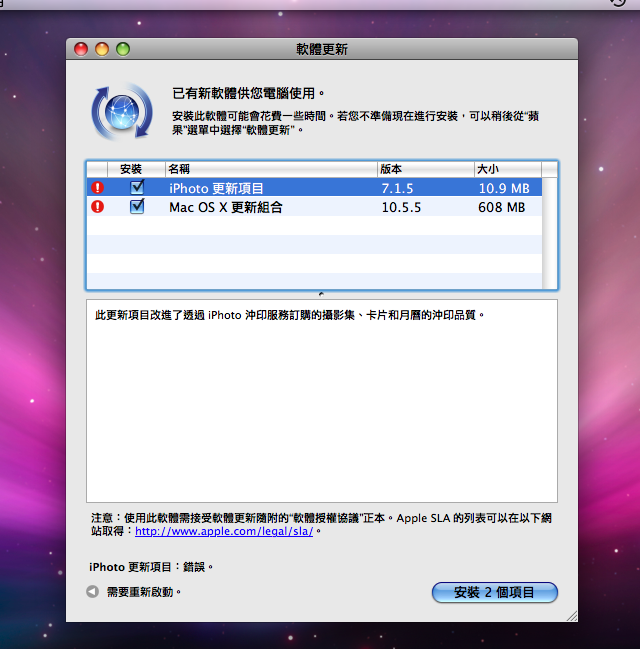This screenshot has width=640, height=649.
Task: Click the Software Update globe icon
Action: [x=122, y=111]
